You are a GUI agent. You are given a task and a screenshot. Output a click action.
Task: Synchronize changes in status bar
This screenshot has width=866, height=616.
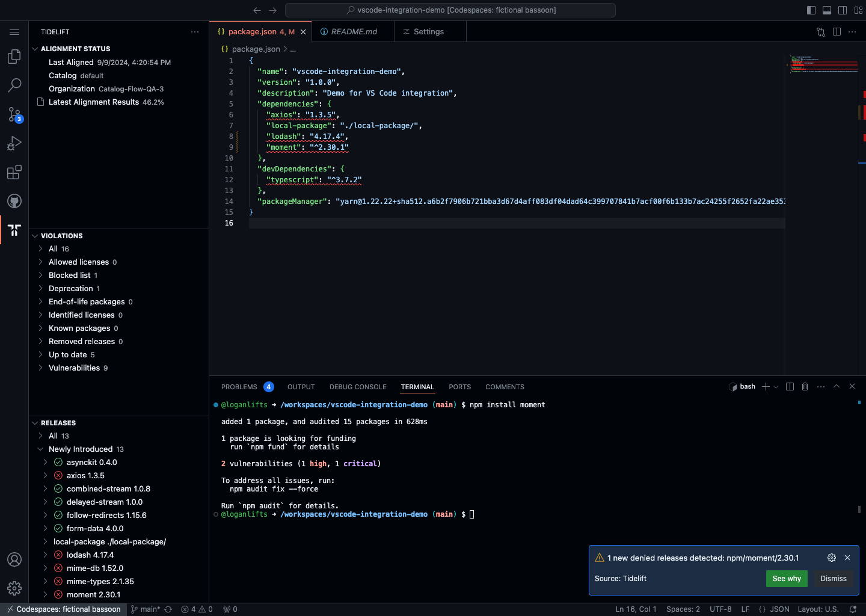[168, 609]
